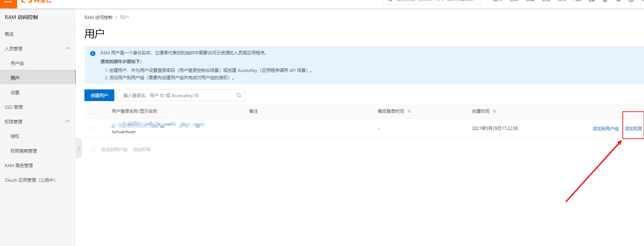The width and height of the screenshot is (644, 246).
Task: Tick the select-all checkbox in table header
Action: [x=92, y=111]
